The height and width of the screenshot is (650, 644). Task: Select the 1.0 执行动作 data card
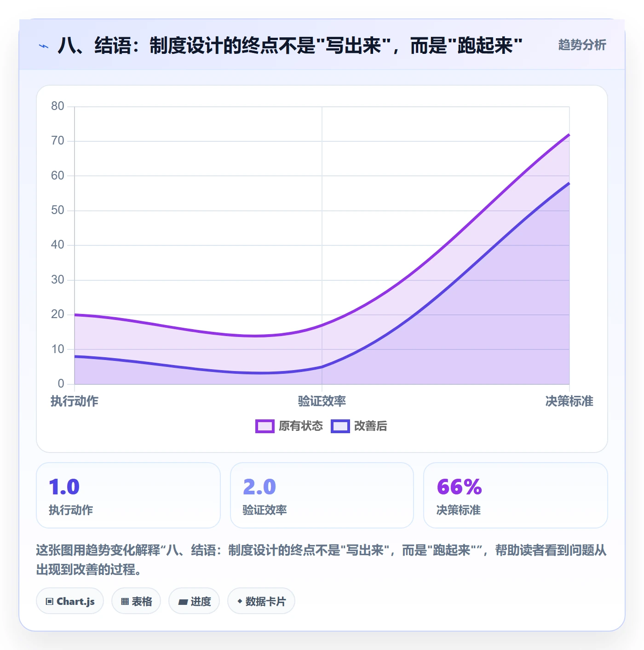[x=128, y=495]
